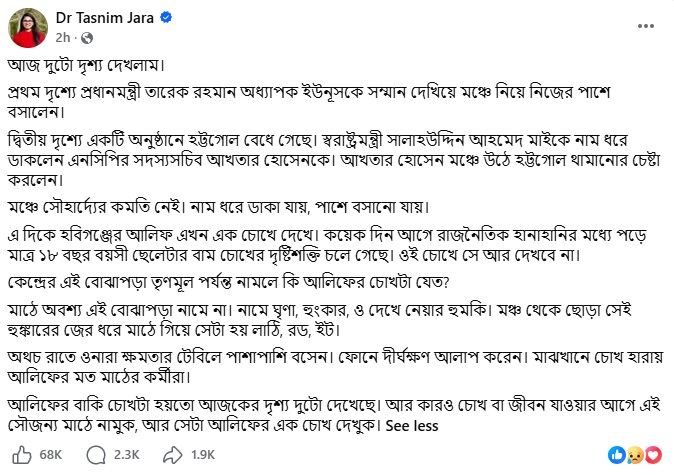Click the comment bubble icon
The width and height of the screenshot is (674, 475).
click(96, 455)
